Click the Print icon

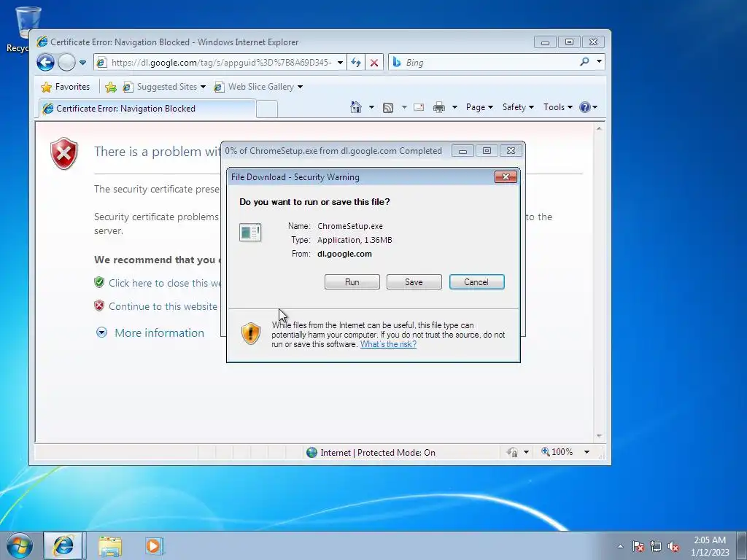click(438, 108)
